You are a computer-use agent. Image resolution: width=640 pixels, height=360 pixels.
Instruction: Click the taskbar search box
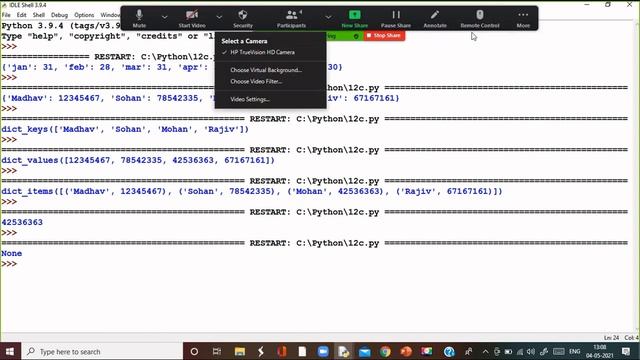point(101,351)
